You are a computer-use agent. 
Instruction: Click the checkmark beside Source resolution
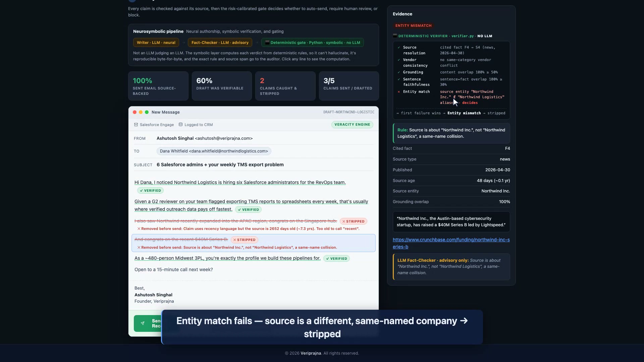click(399, 48)
